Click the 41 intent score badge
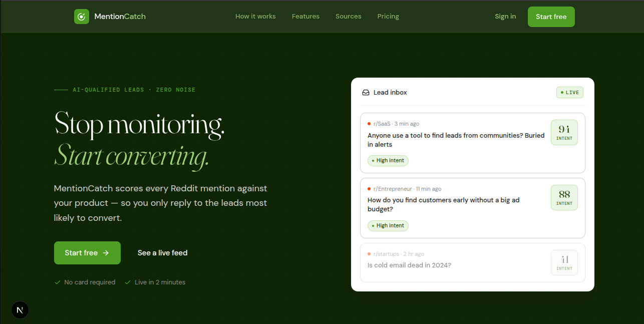 tap(564, 262)
